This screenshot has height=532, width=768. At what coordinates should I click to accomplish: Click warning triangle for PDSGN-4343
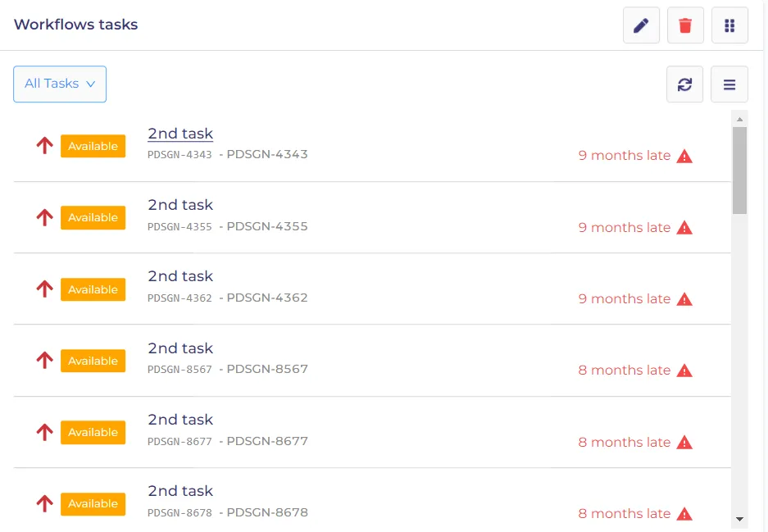coord(684,157)
